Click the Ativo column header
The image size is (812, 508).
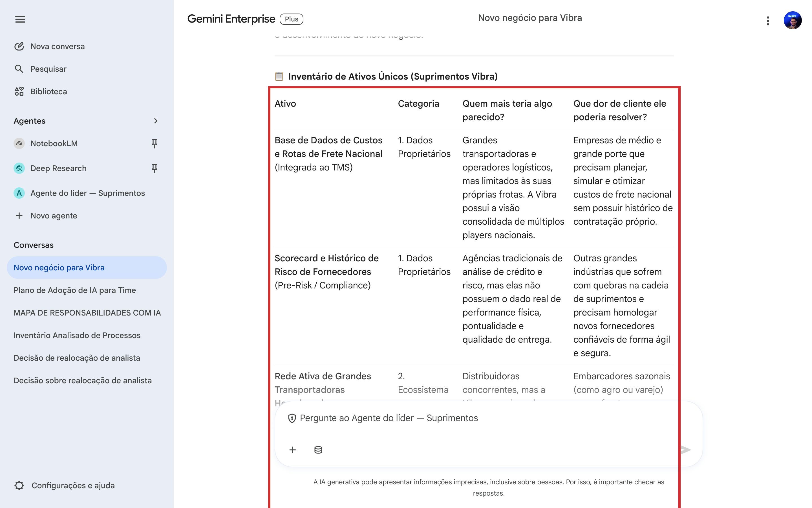[x=285, y=104]
